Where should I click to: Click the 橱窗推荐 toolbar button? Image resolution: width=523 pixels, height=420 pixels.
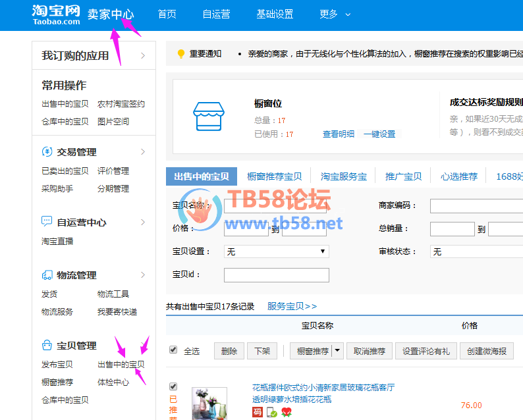(312, 351)
